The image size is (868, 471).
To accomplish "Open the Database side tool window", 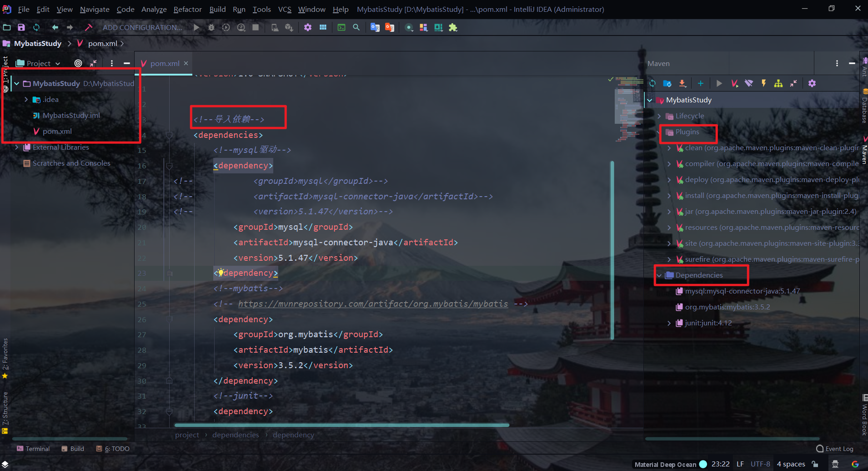I will 864,106.
